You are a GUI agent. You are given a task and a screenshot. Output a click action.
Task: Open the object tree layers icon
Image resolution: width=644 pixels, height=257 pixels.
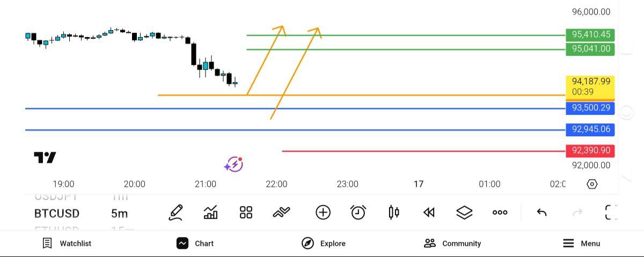point(464,213)
